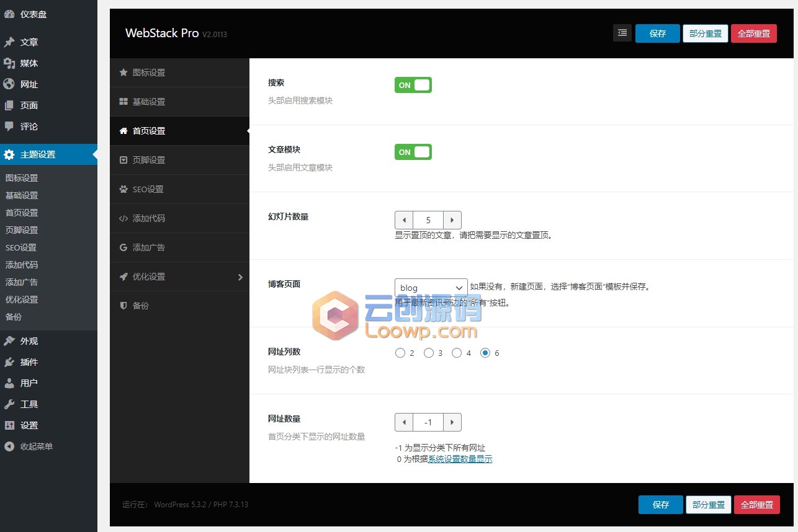The width and height of the screenshot is (798, 532).
Task: Toggle the 文章模块 switch off
Action: 413,152
